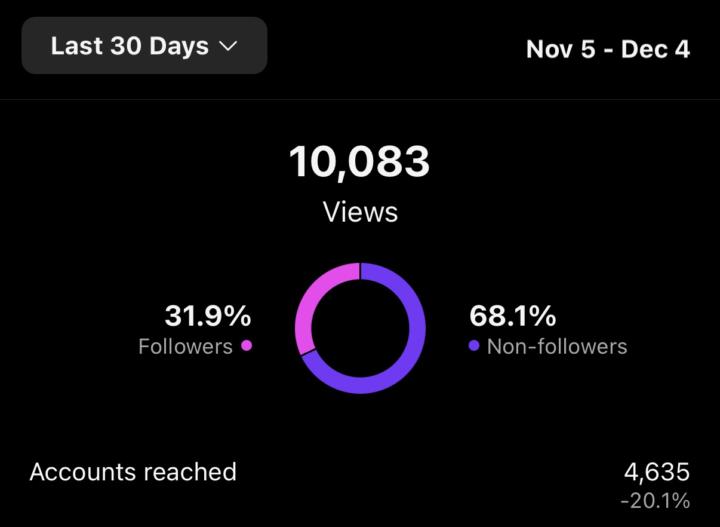Viewport: 720px width, 527px height.
Task: Click the chevron beside Last 30 Days
Action: 228,47
